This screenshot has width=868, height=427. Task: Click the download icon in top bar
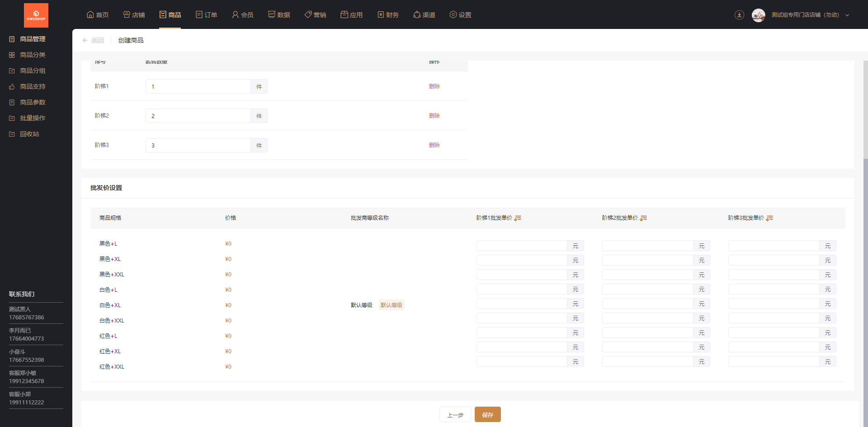739,15
